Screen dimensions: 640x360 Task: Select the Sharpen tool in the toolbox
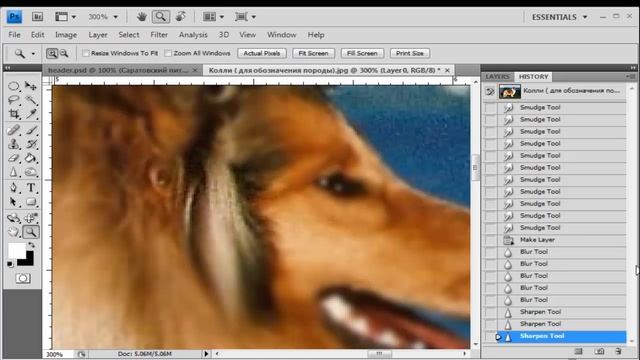coord(14,172)
